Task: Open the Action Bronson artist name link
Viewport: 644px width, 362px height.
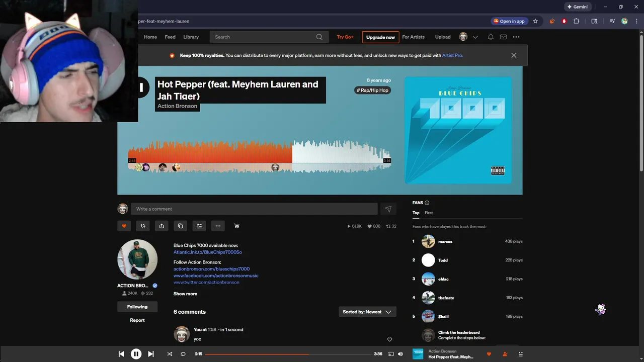Action: [x=177, y=106]
